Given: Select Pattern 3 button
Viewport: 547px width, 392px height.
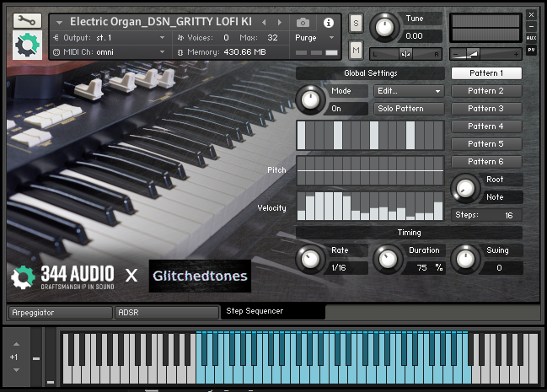Looking at the screenshot, I should point(485,109).
